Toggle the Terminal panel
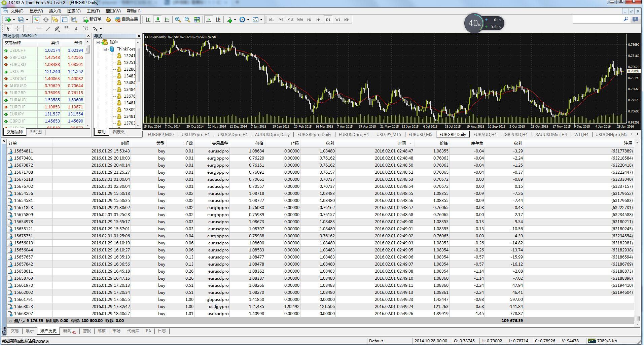The width and height of the screenshot is (644, 345). (65, 20)
